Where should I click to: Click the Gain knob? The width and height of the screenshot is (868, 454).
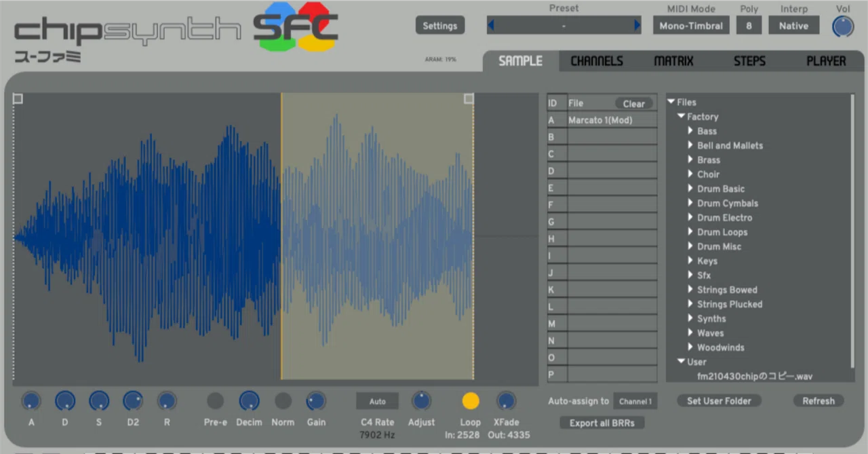(316, 401)
